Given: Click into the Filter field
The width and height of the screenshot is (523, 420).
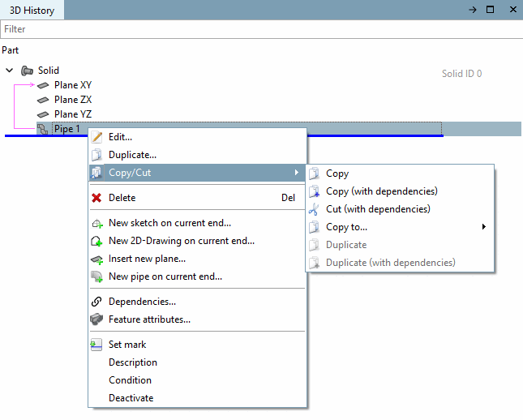Looking at the screenshot, I should click(x=261, y=29).
